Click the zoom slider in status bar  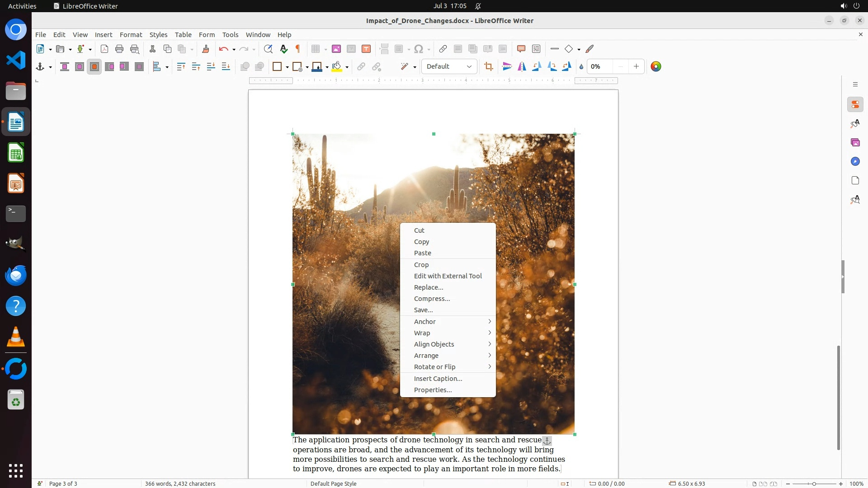(814, 483)
